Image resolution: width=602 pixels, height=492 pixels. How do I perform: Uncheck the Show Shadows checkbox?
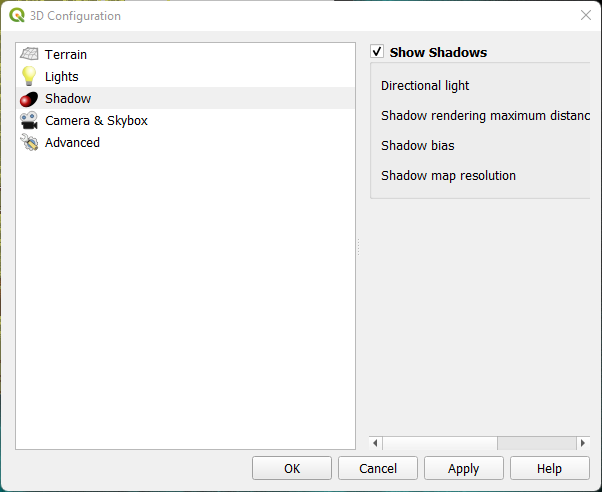pyautogui.click(x=377, y=52)
